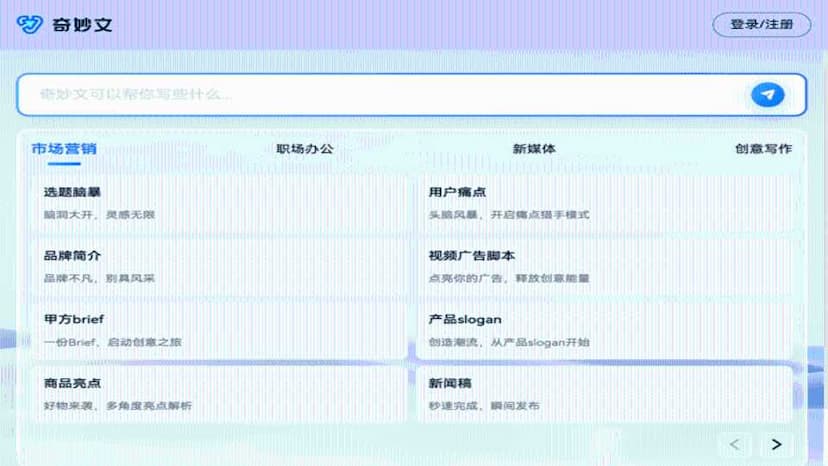Open the 创意写作 tab

(763, 149)
